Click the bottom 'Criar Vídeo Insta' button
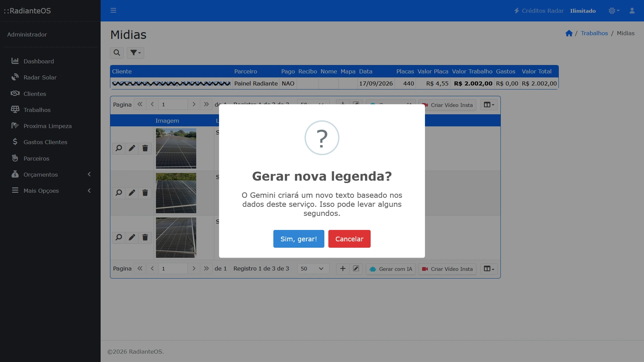Screen dimensions: 644x362 coord(447,269)
